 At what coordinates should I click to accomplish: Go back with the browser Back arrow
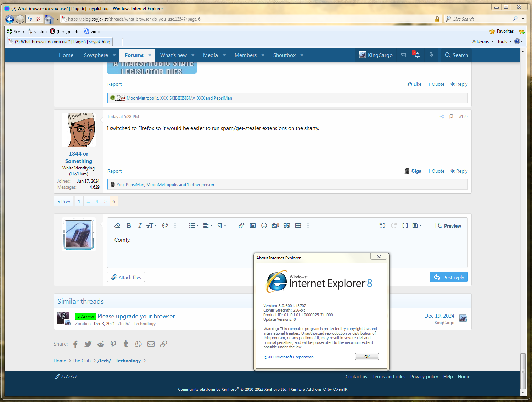[10, 19]
